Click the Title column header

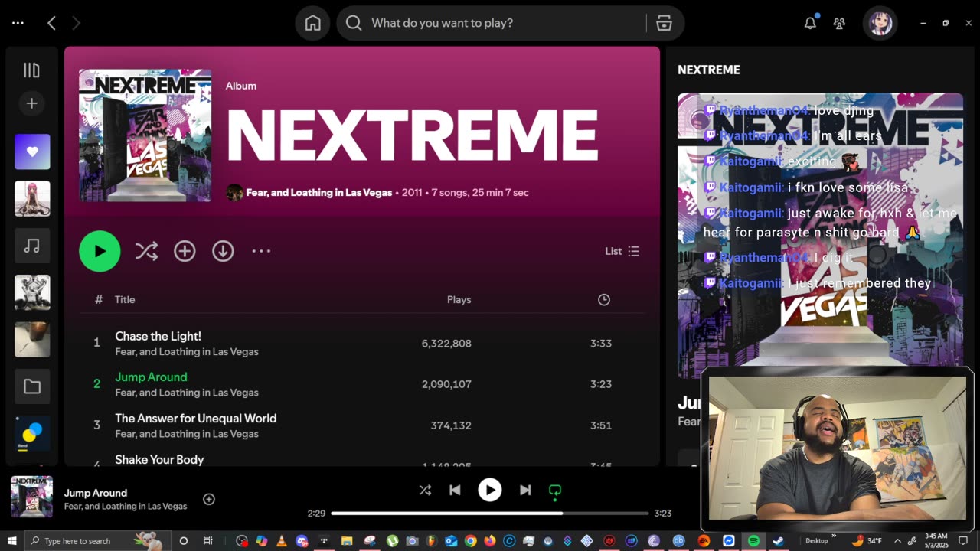click(x=125, y=300)
